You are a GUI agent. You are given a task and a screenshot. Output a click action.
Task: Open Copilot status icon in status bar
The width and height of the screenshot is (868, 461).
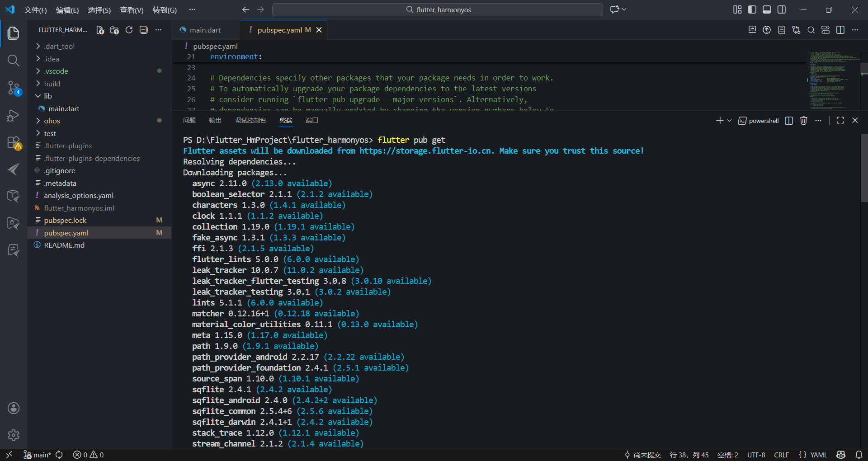[841, 455]
